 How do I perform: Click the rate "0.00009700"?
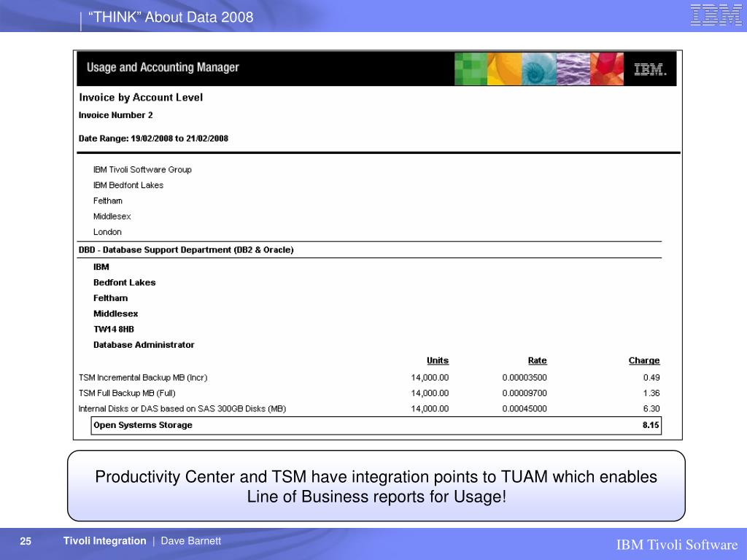(525, 393)
